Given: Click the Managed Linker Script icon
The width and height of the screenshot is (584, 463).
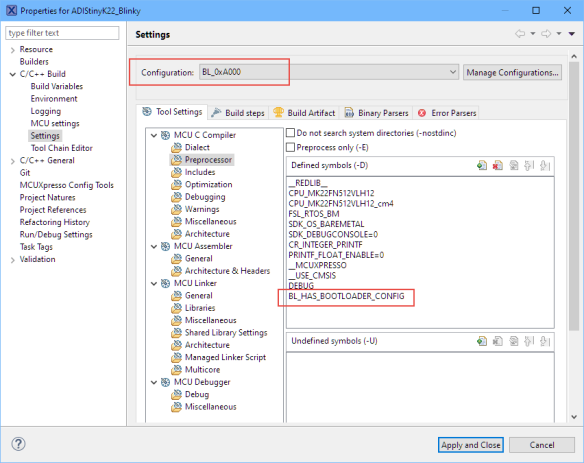Looking at the screenshot, I should (176, 358).
